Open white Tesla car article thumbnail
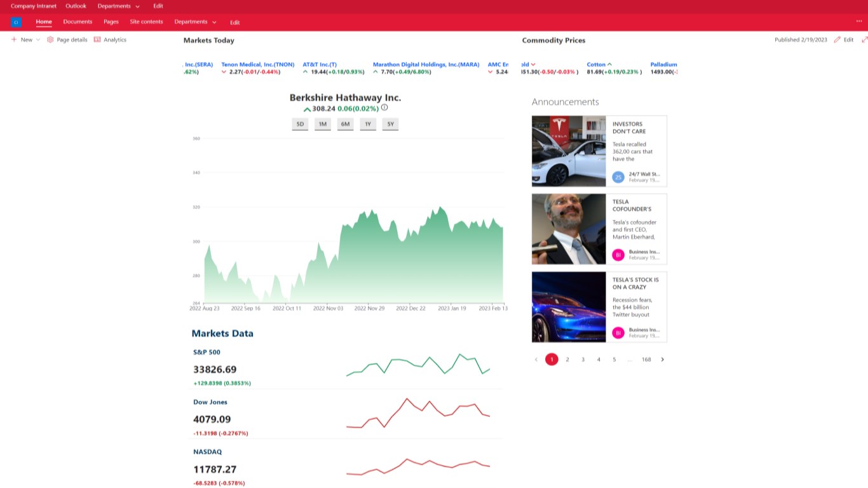Screen dimensions: 868x488 [x=569, y=151]
